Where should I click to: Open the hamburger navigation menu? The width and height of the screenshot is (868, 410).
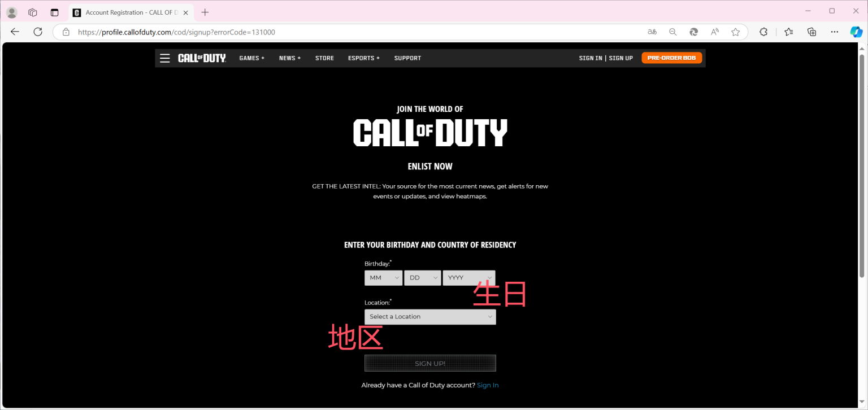[x=164, y=58]
